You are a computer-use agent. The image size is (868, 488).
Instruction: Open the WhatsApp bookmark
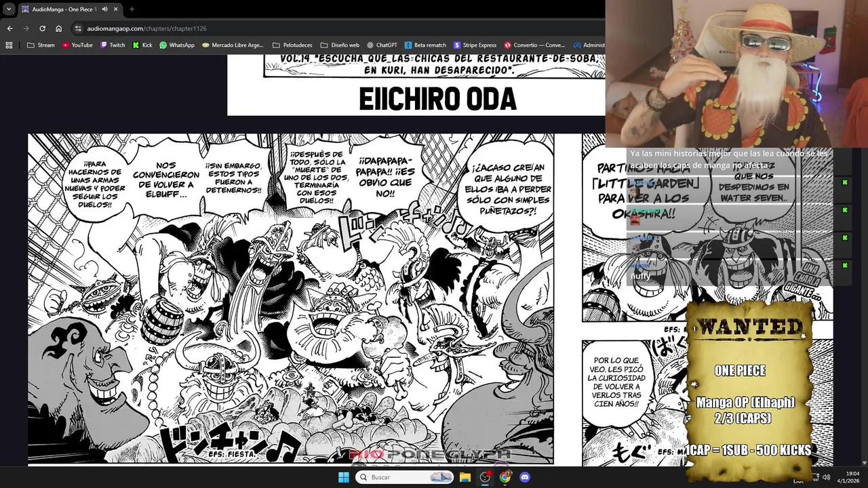click(x=177, y=45)
